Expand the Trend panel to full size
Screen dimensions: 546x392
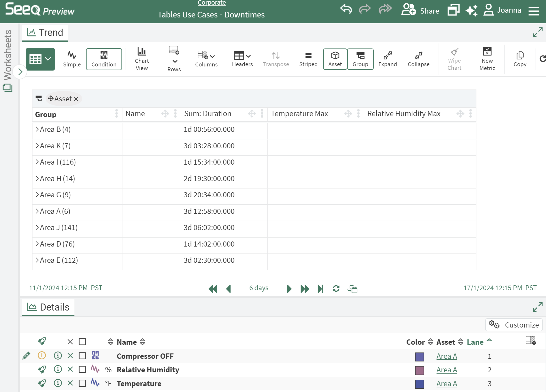538,32
